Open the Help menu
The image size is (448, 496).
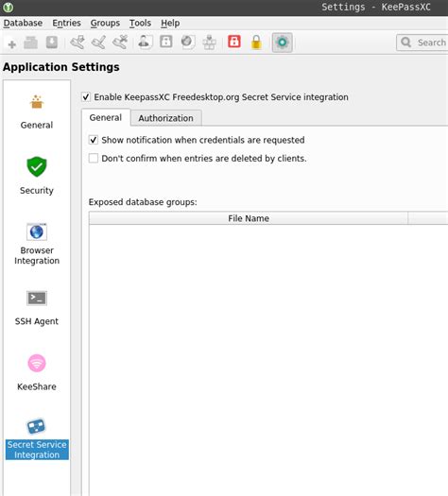170,23
